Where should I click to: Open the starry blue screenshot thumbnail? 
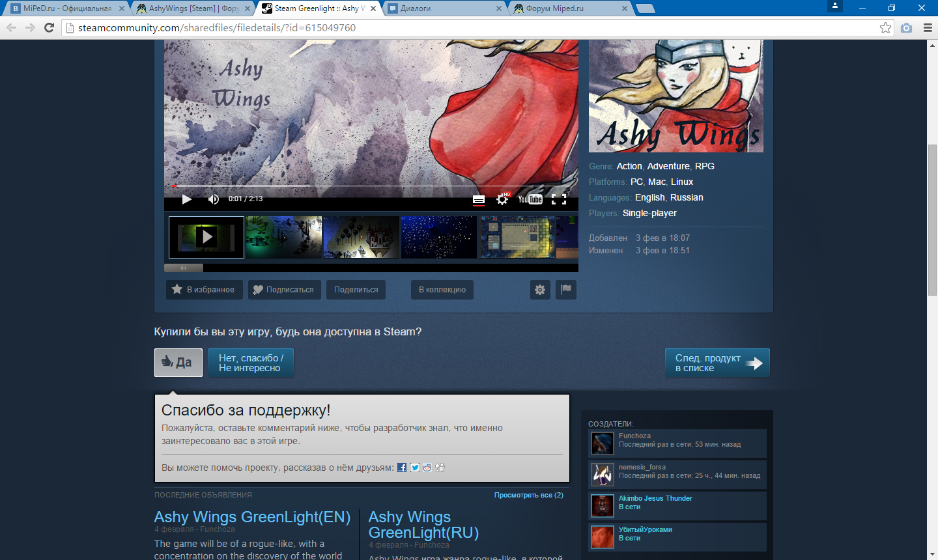[x=439, y=237]
